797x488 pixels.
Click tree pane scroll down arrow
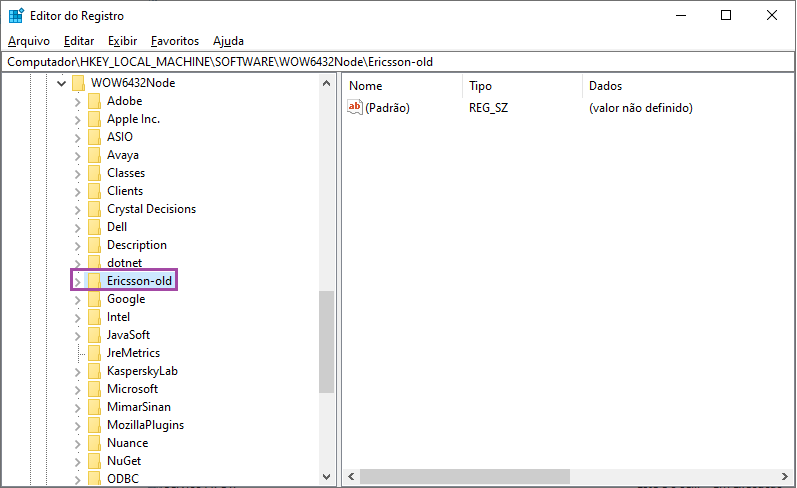coord(326,477)
